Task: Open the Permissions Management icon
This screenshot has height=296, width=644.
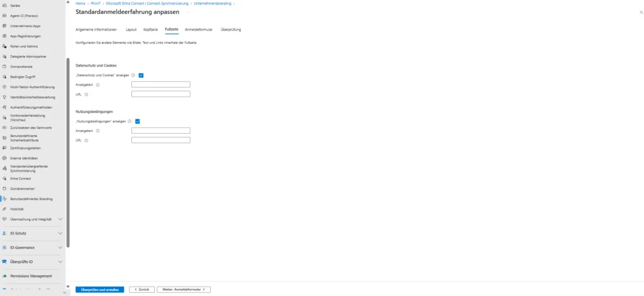Action: click(4, 276)
